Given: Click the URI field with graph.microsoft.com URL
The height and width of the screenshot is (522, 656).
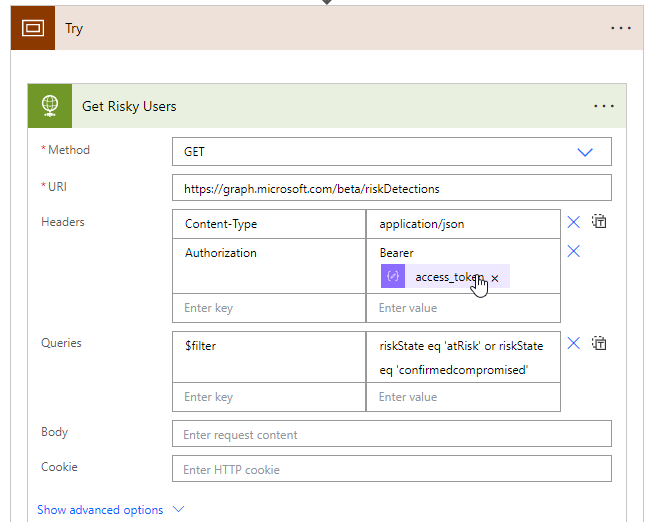Looking at the screenshot, I should point(391,188).
